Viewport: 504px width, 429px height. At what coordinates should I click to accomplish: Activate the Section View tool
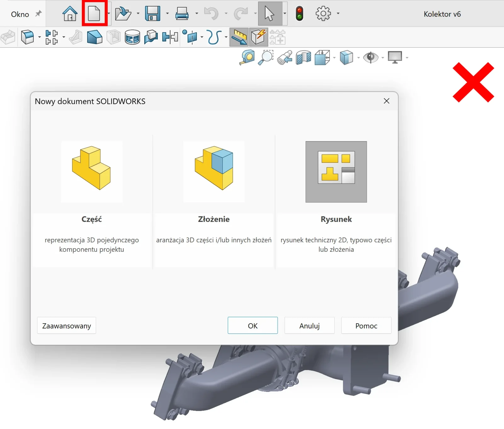click(304, 58)
